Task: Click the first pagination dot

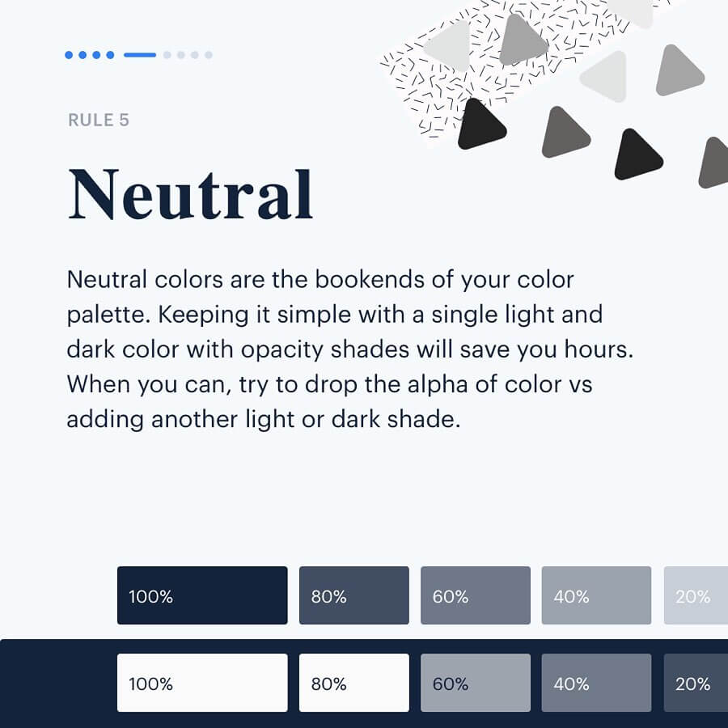Action: point(70,55)
